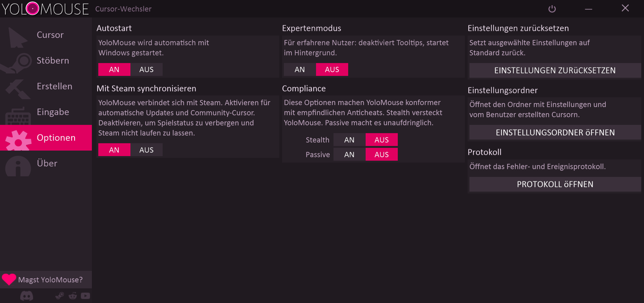644x303 pixels.
Task: Open the YouTube link icon
Action: [x=85, y=296]
